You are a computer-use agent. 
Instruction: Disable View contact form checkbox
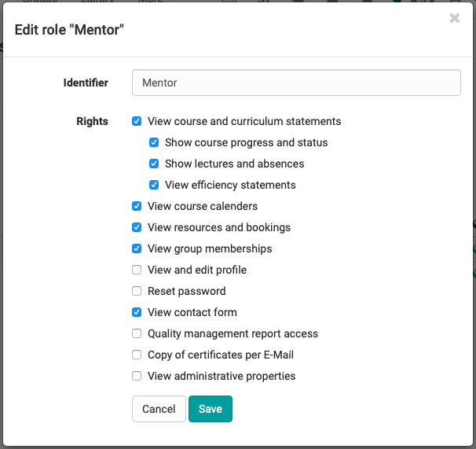[137, 313]
